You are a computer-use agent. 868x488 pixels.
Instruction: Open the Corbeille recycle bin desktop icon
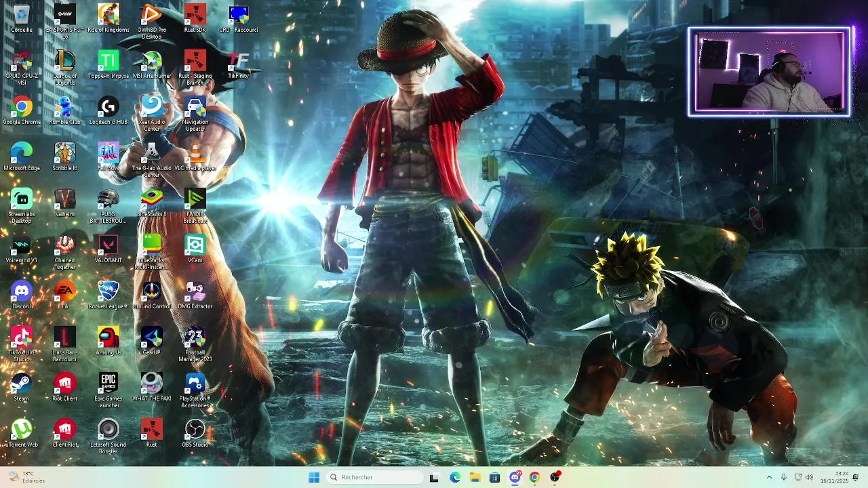point(22,18)
